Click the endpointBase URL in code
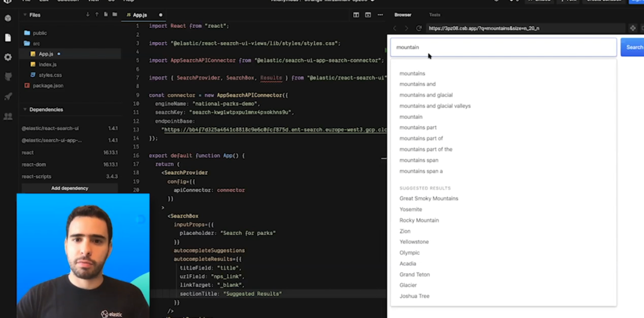Screen dimensions: 644x318 click(275, 130)
